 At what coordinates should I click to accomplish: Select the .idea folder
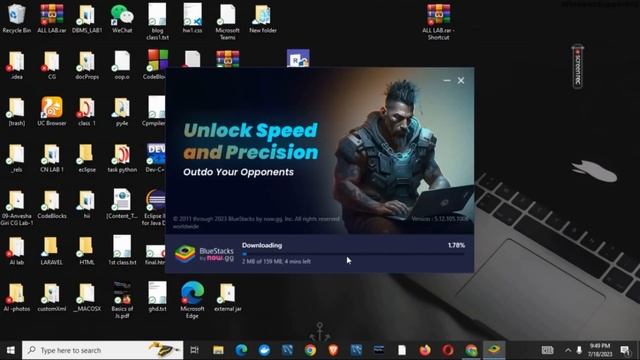[17, 64]
